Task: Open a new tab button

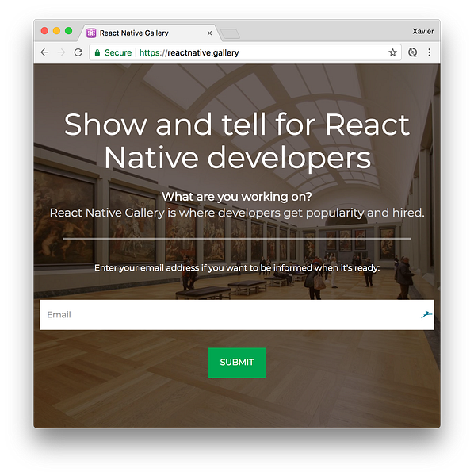Action: (x=230, y=34)
